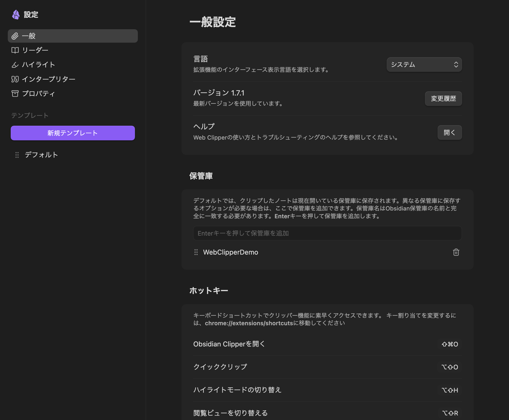Focus the vault name input field
509x420 pixels.
pos(328,233)
